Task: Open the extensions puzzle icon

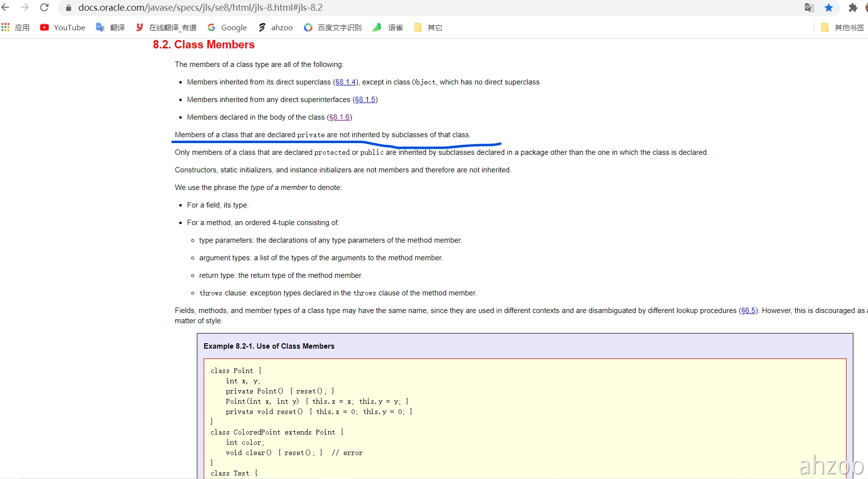Action: tap(853, 7)
